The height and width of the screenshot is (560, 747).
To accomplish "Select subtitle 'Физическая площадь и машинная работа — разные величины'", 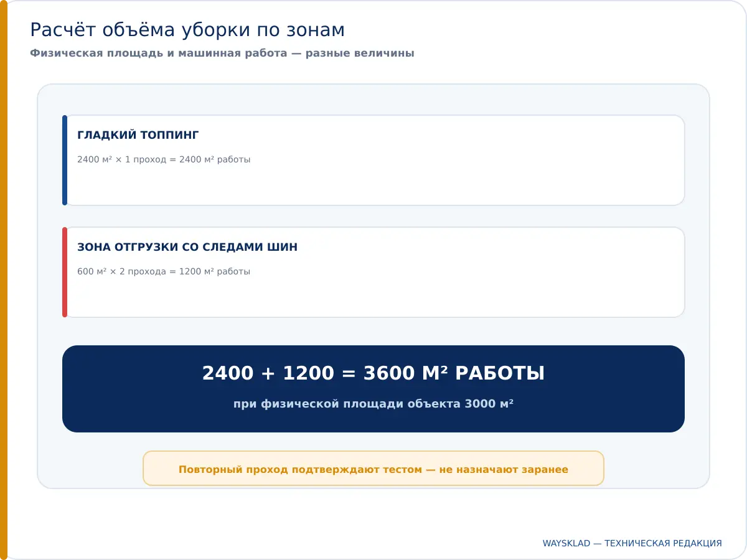I will [222, 54].
